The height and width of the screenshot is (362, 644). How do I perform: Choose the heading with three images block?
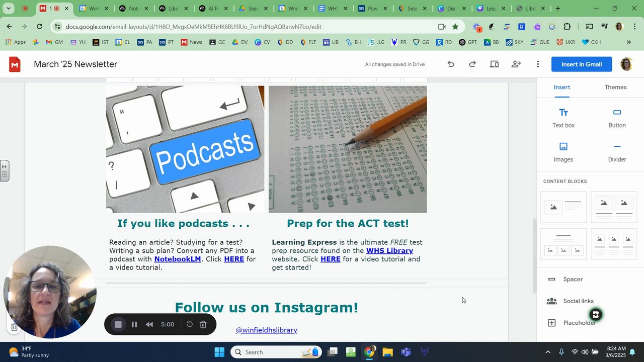[563, 244]
